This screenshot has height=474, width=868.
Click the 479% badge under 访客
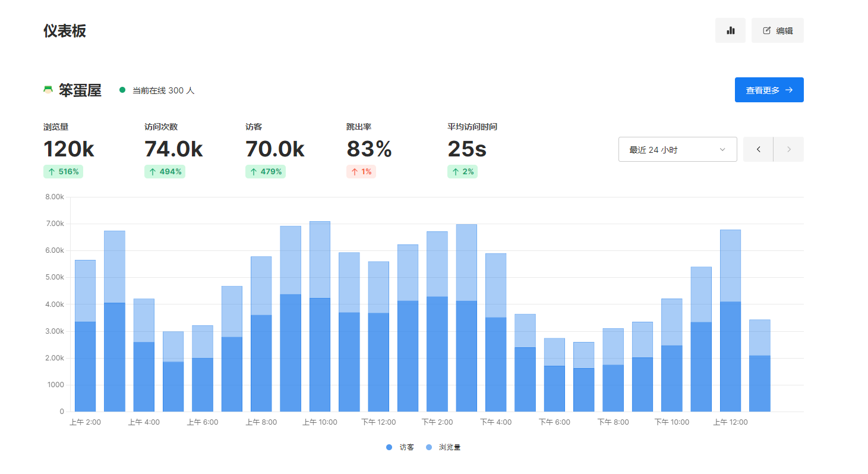click(x=266, y=171)
